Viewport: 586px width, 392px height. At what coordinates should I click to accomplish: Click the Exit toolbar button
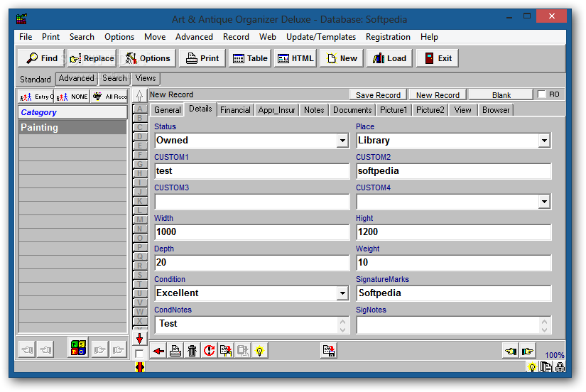pos(438,58)
